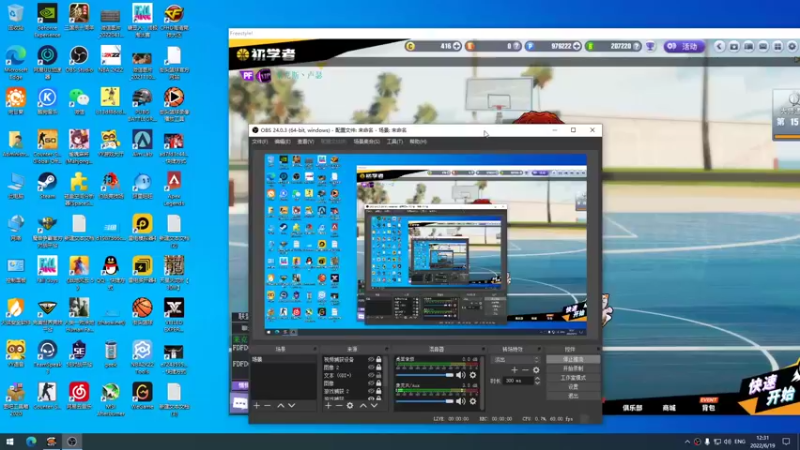800x450 pixels.
Task: Open the 淡出 transition dropdown
Action: point(515,359)
